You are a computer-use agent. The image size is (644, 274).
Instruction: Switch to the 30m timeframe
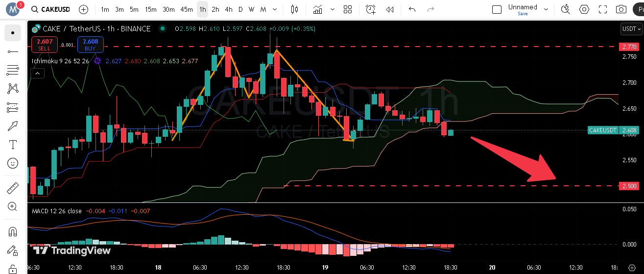[x=168, y=9]
